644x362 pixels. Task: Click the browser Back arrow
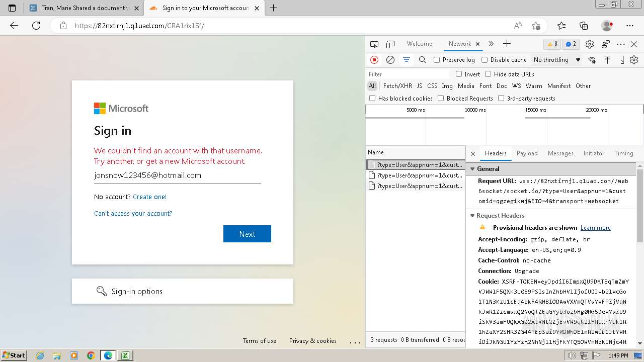tap(14, 26)
